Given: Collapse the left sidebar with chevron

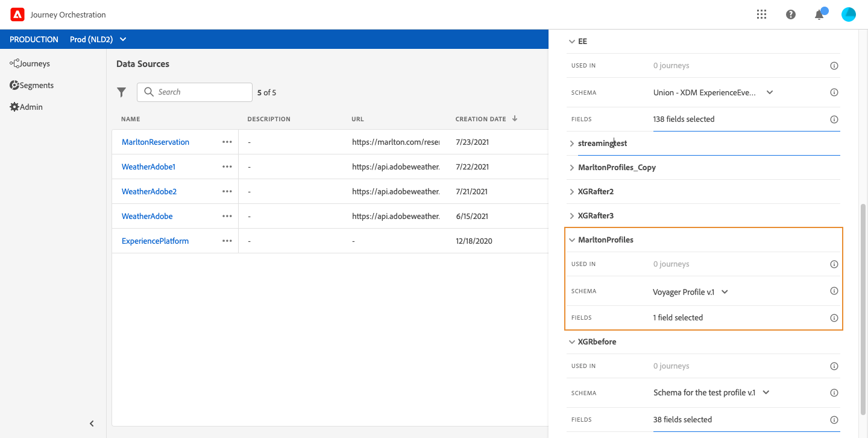Looking at the screenshot, I should tap(92, 424).
